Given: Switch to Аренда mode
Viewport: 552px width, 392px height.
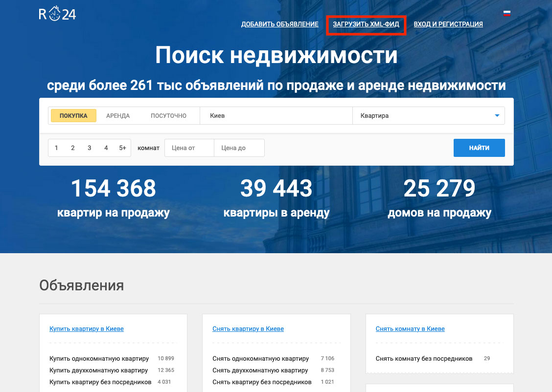Looking at the screenshot, I should pos(118,116).
